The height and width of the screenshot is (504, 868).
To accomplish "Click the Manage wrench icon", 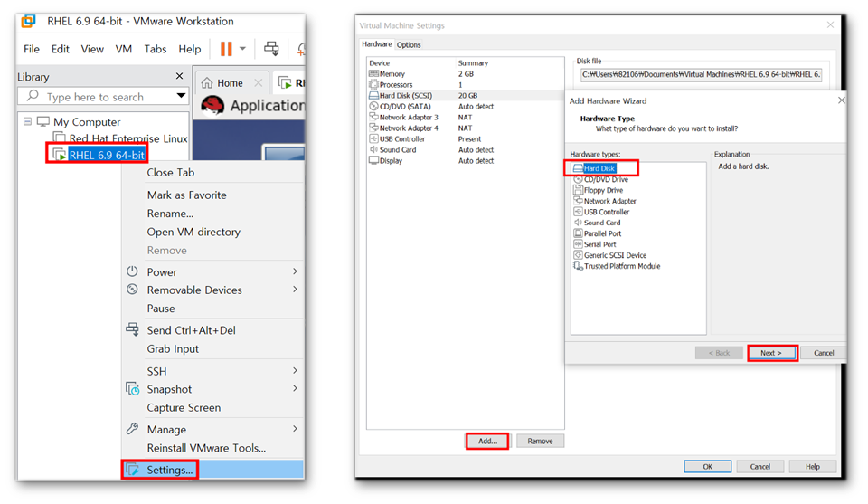I will click(132, 429).
